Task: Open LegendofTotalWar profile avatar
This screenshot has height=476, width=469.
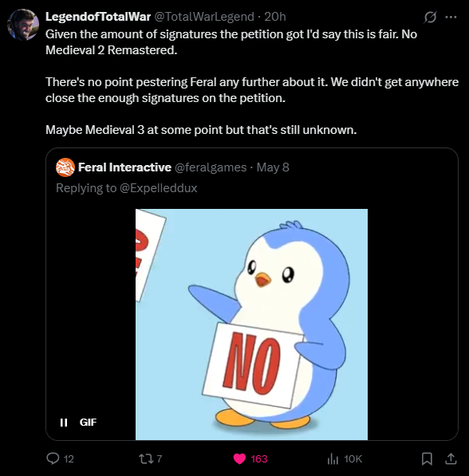Action: pos(23,24)
